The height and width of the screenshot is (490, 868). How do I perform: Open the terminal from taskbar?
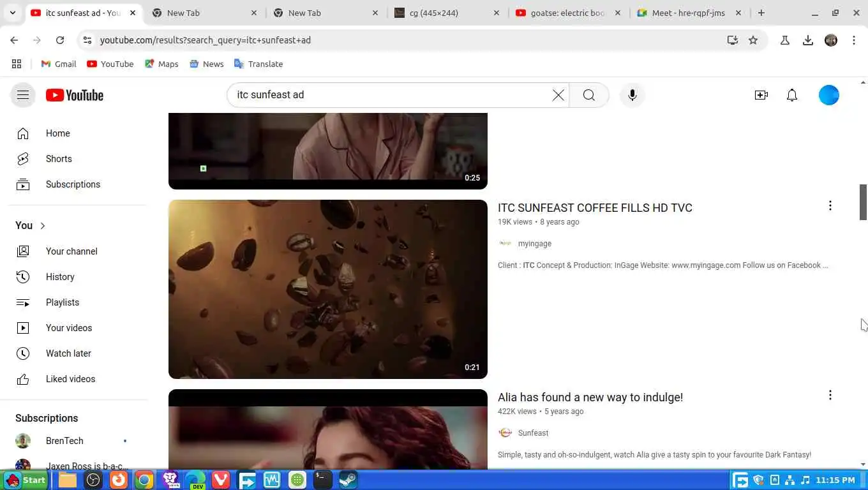pos(323,480)
